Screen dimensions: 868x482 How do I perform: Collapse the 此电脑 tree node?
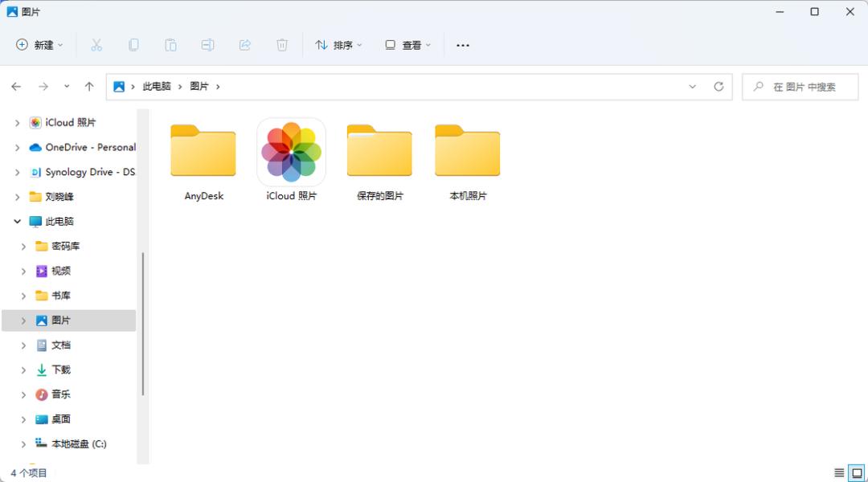17,222
